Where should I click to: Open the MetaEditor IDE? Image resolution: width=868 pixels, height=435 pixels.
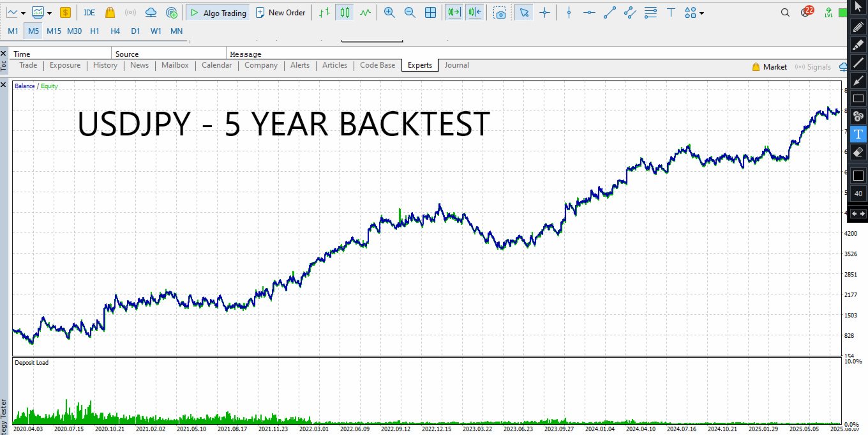coord(89,12)
